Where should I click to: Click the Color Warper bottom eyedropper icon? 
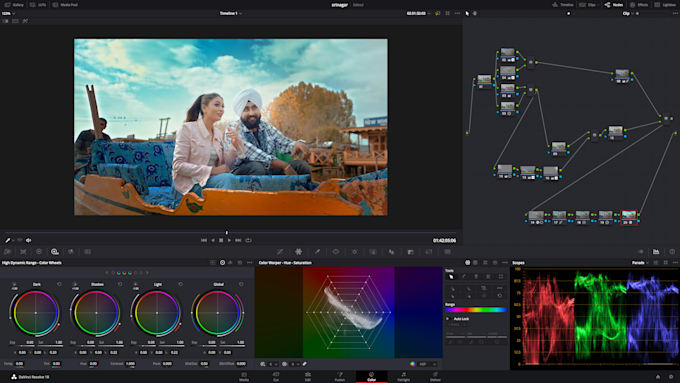point(304,364)
